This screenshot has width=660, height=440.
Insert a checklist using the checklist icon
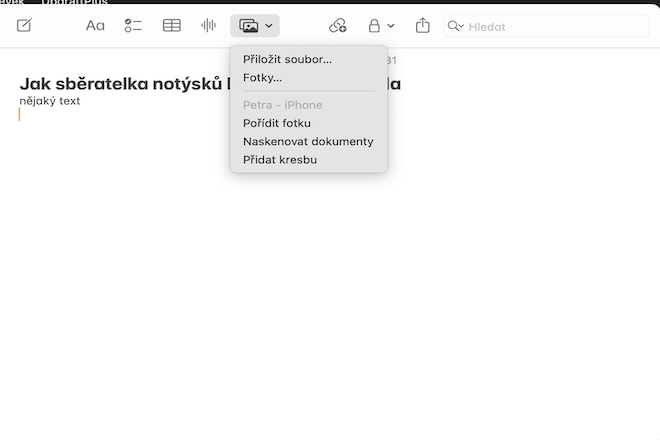click(x=133, y=26)
